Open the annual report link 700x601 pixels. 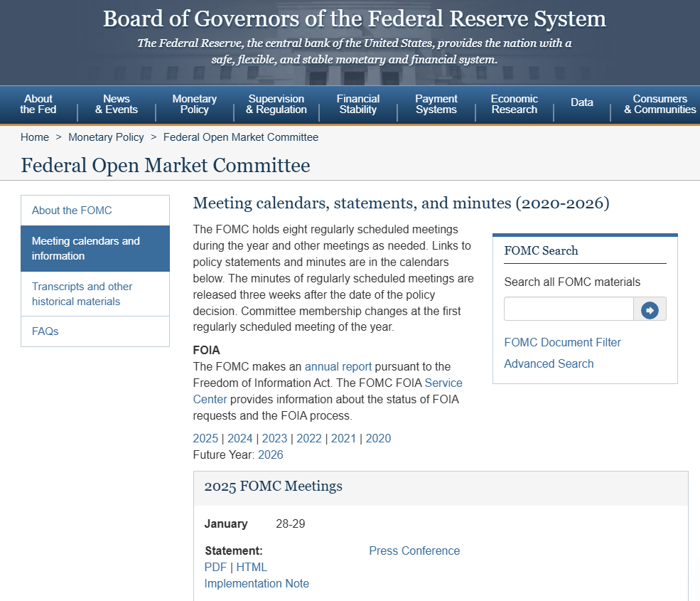338,367
